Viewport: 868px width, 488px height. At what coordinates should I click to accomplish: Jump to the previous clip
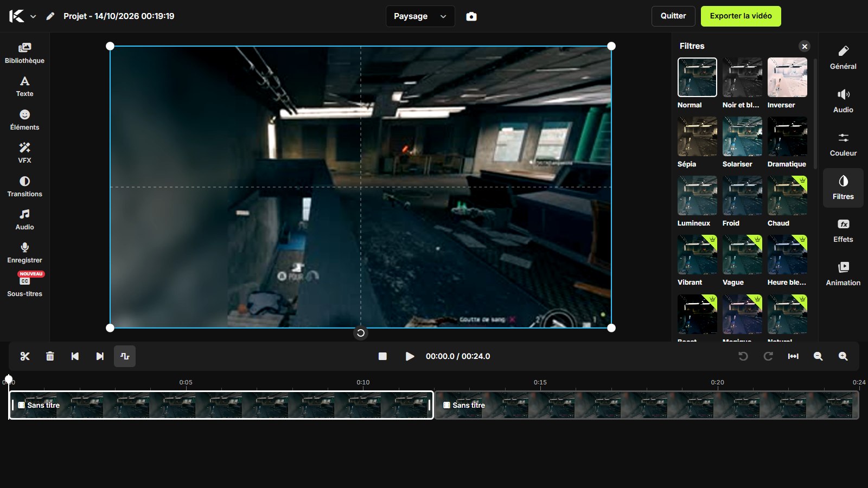[x=75, y=356]
